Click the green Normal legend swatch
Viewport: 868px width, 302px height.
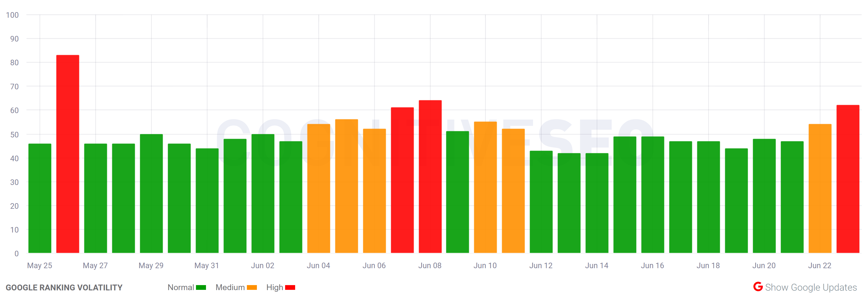click(x=201, y=287)
